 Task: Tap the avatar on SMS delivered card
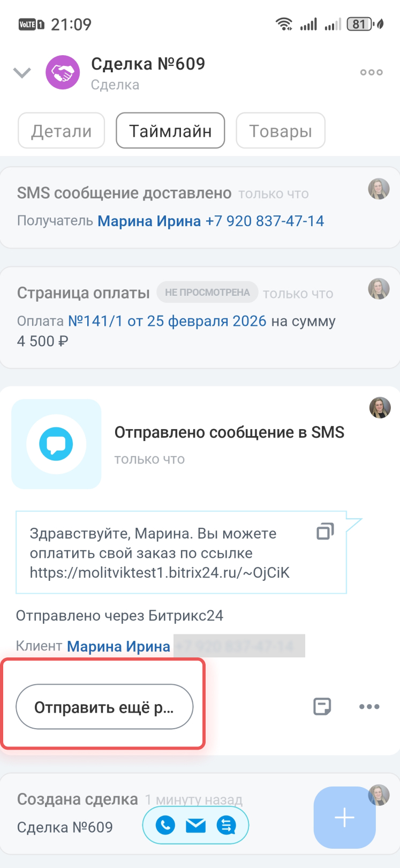tap(379, 189)
